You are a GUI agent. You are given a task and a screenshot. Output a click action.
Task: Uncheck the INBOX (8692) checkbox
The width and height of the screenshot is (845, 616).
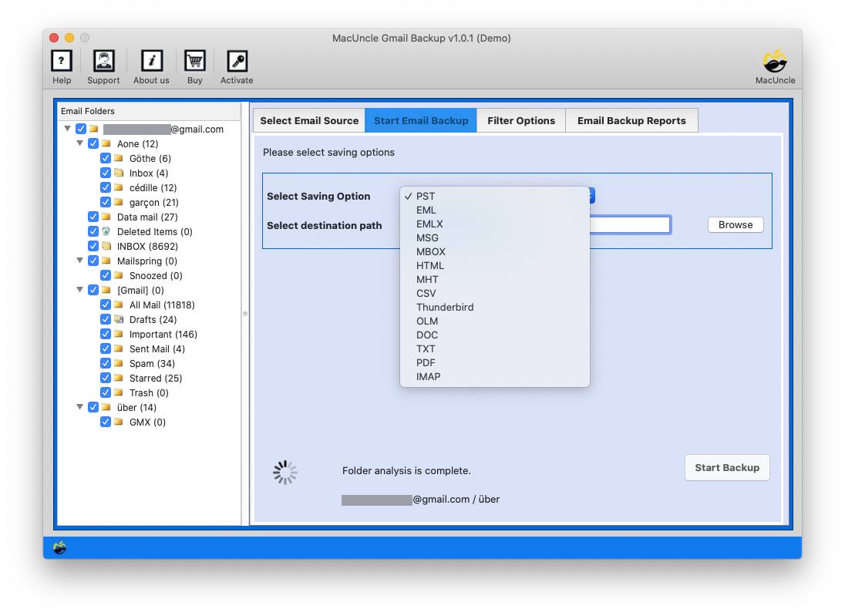(93, 246)
